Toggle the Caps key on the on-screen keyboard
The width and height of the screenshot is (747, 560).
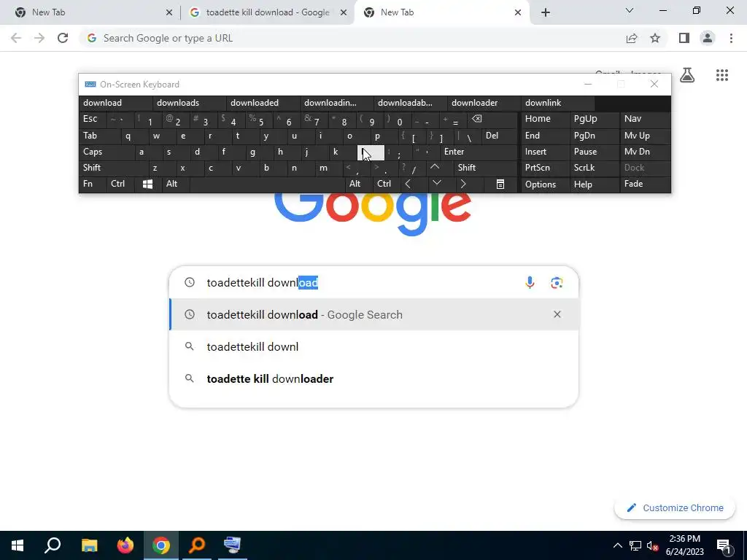pos(93,152)
